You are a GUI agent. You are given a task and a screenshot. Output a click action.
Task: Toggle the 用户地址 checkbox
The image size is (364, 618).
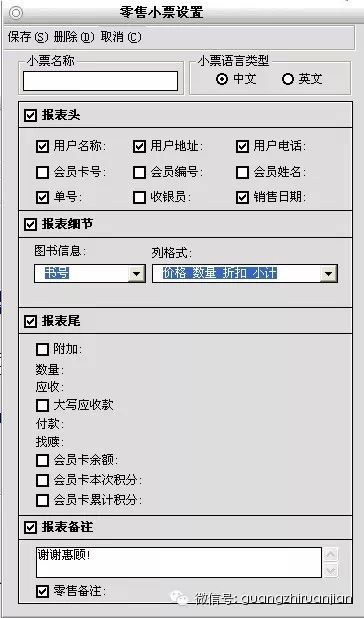[139, 147]
